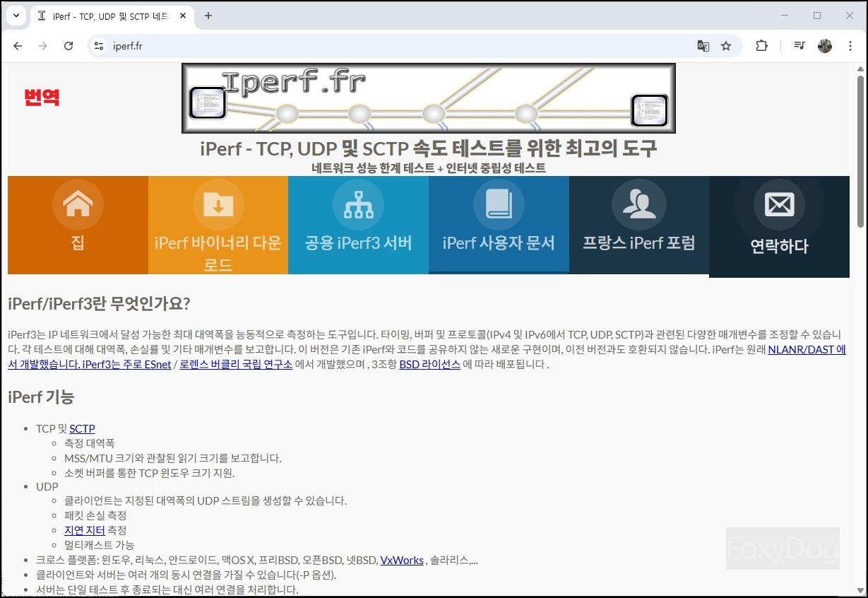Click the network tree icon
868x598 pixels.
point(358,204)
